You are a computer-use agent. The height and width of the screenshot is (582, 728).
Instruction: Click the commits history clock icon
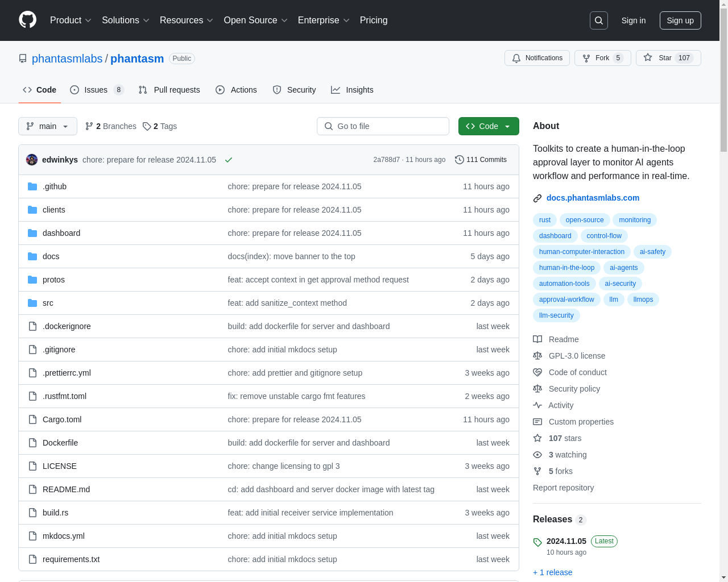click(x=460, y=160)
